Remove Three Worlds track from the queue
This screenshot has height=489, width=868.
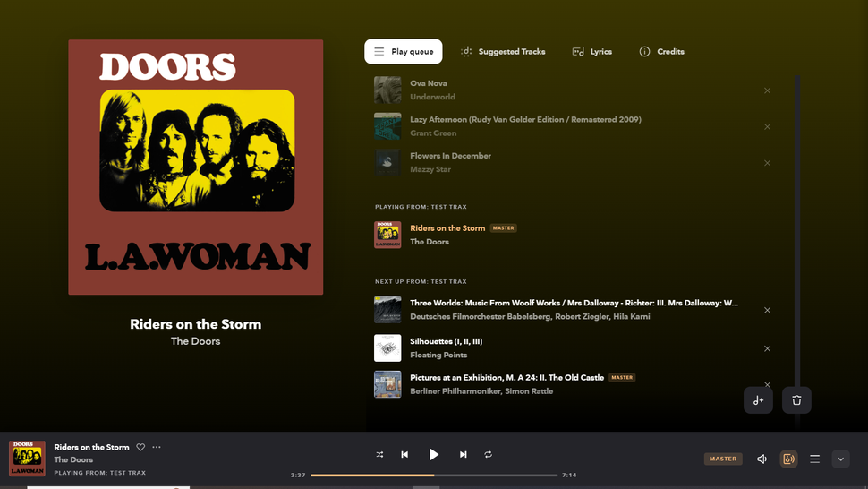pyautogui.click(x=767, y=310)
